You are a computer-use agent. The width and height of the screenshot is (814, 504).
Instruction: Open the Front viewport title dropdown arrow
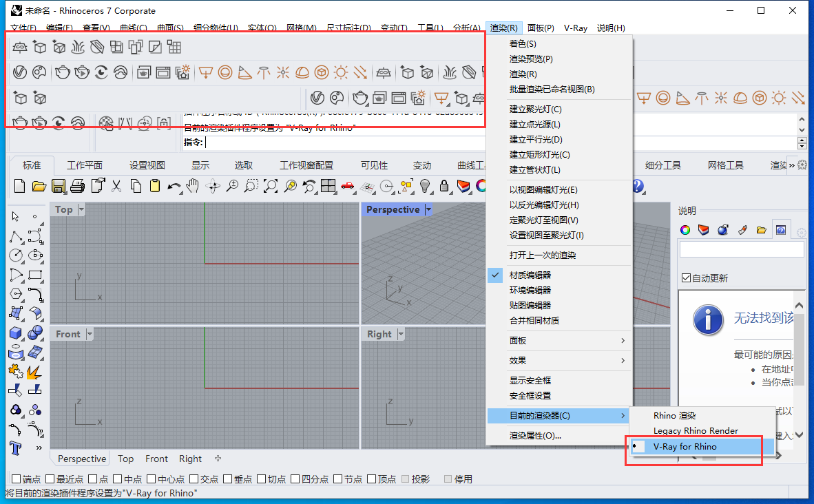point(90,334)
